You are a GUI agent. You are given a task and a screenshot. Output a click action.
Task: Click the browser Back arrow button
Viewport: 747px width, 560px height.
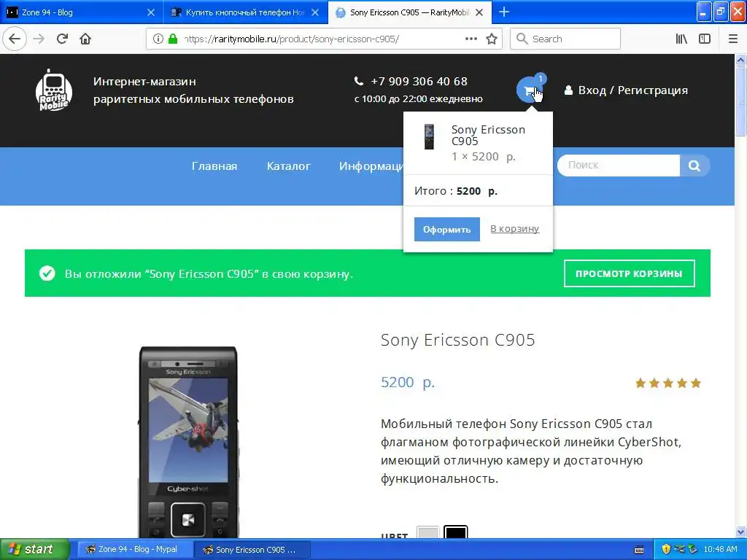tap(15, 39)
